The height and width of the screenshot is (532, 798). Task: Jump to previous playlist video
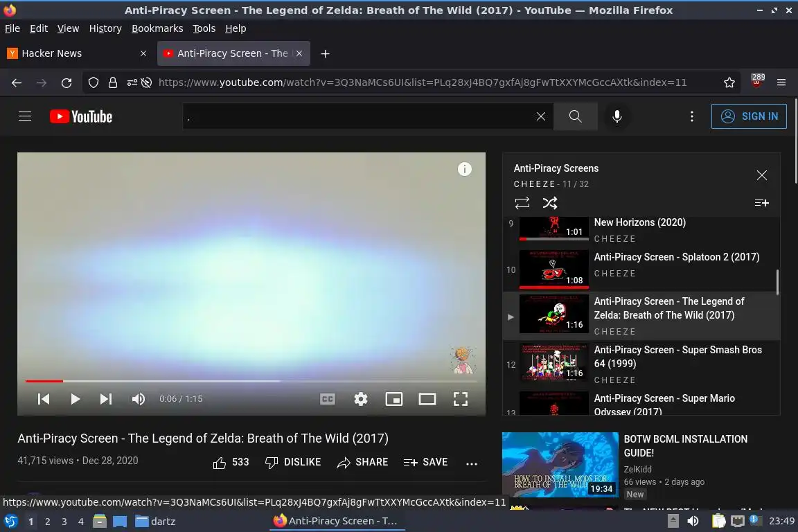44,399
